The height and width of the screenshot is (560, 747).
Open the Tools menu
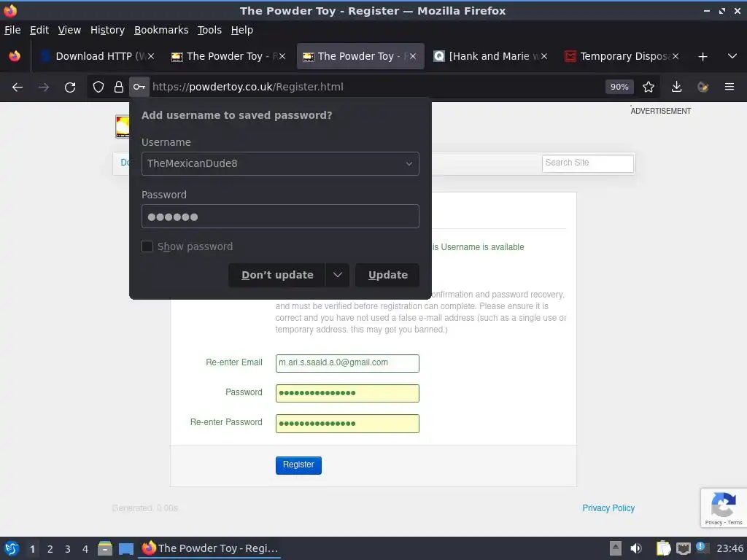tap(209, 30)
